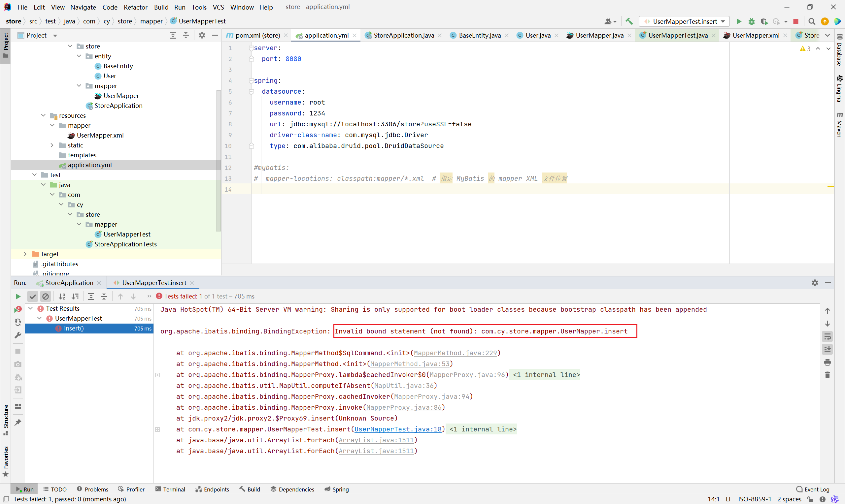Image resolution: width=845 pixels, height=504 pixels.
Task: Click the green Run button in top toolbar
Action: (x=738, y=21)
